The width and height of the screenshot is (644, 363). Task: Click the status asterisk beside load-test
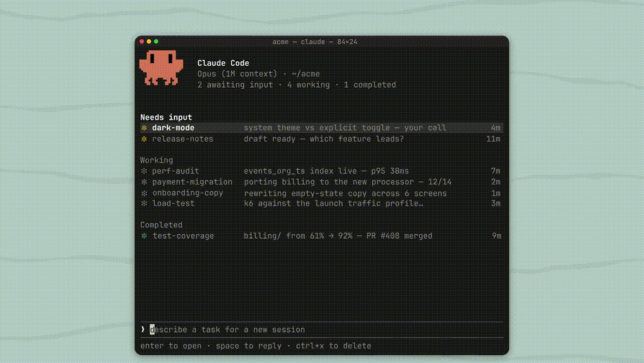coord(144,204)
